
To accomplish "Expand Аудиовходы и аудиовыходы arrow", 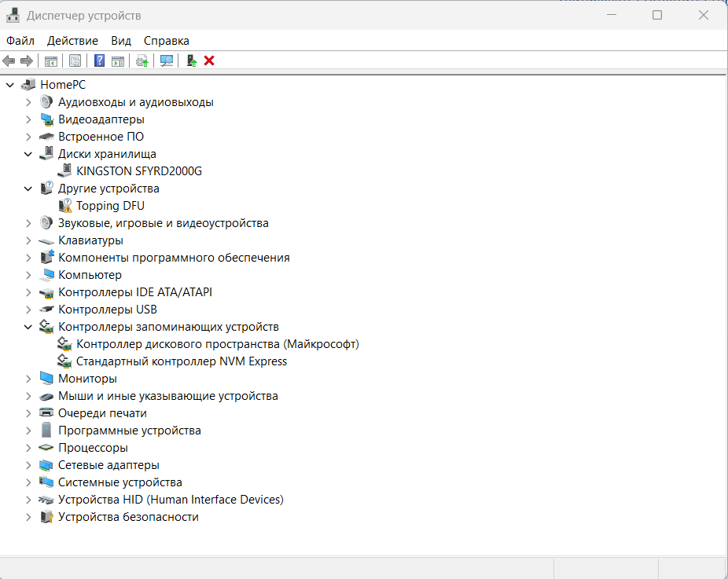I will pos(28,102).
